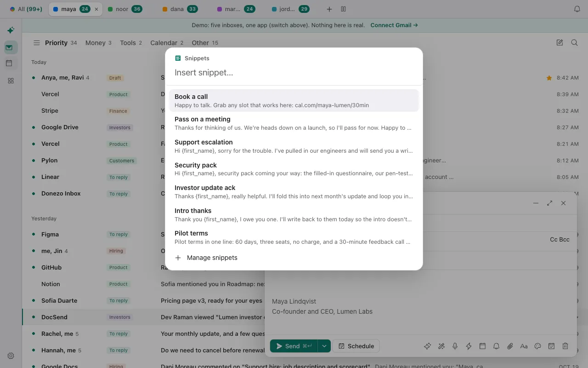Image resolution: width=588 pixels, height=368 pixels.
Task: Start dictation with the microphone icon
Action: point(455,346)
